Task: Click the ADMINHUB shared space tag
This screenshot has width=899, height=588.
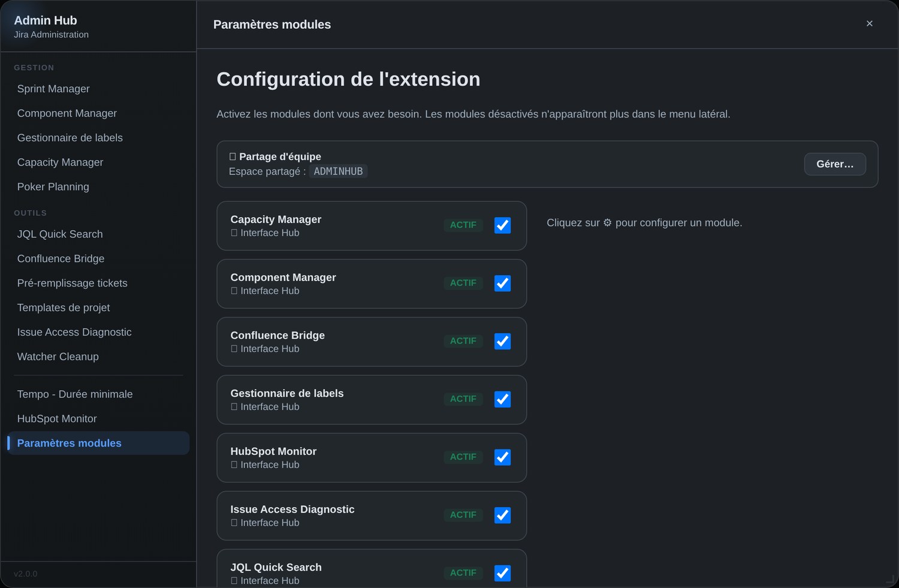Action: click(338, 171)
